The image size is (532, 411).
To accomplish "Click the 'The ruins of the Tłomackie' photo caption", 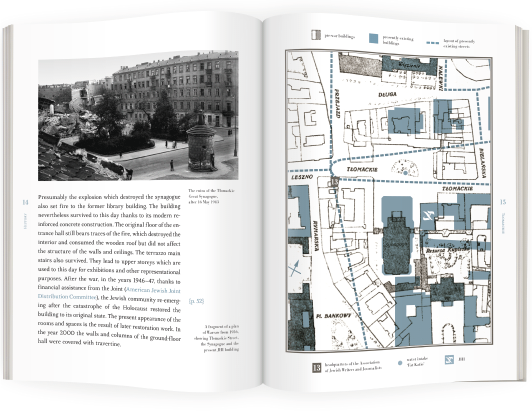I will click(x=211, y=196).
